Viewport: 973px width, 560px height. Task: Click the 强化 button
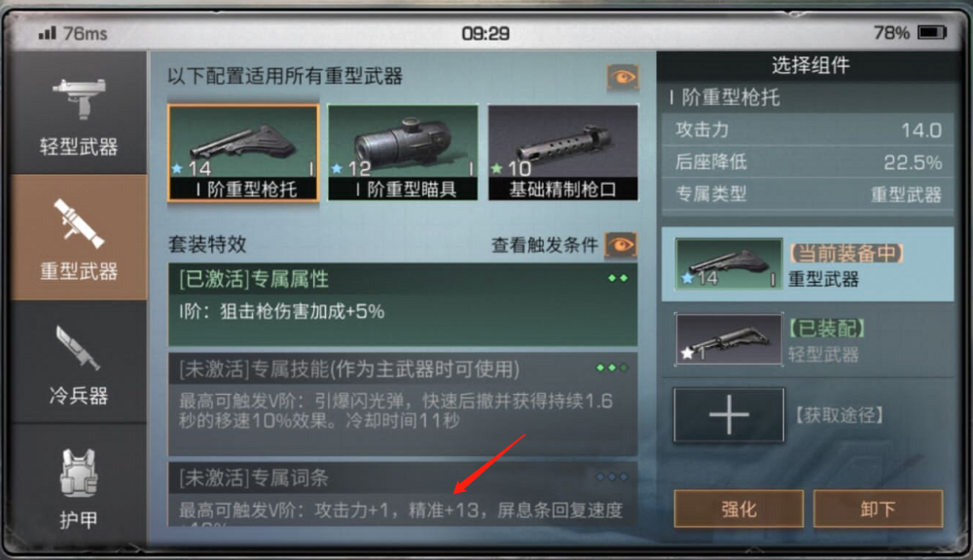point(739,508)
